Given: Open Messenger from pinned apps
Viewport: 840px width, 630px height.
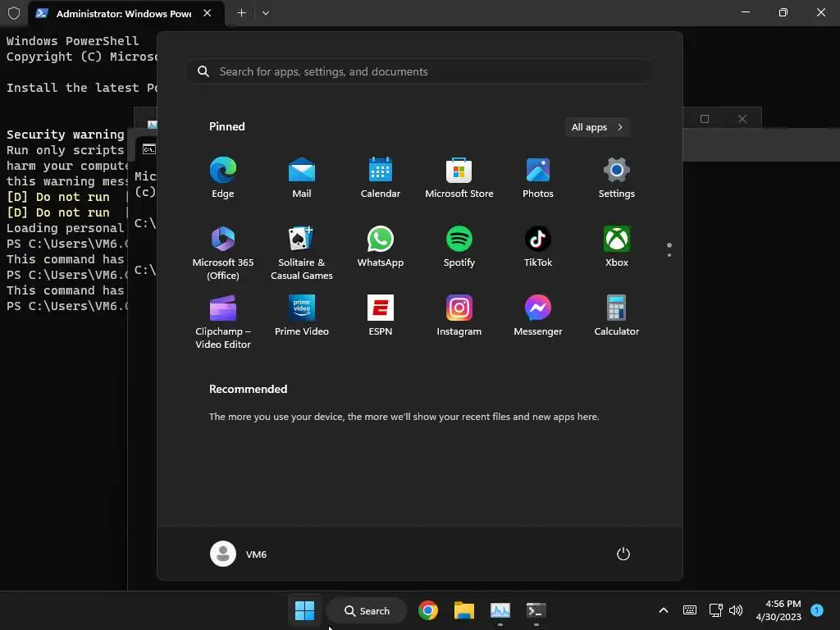Looking at the screenshot, I should point(538,316).
